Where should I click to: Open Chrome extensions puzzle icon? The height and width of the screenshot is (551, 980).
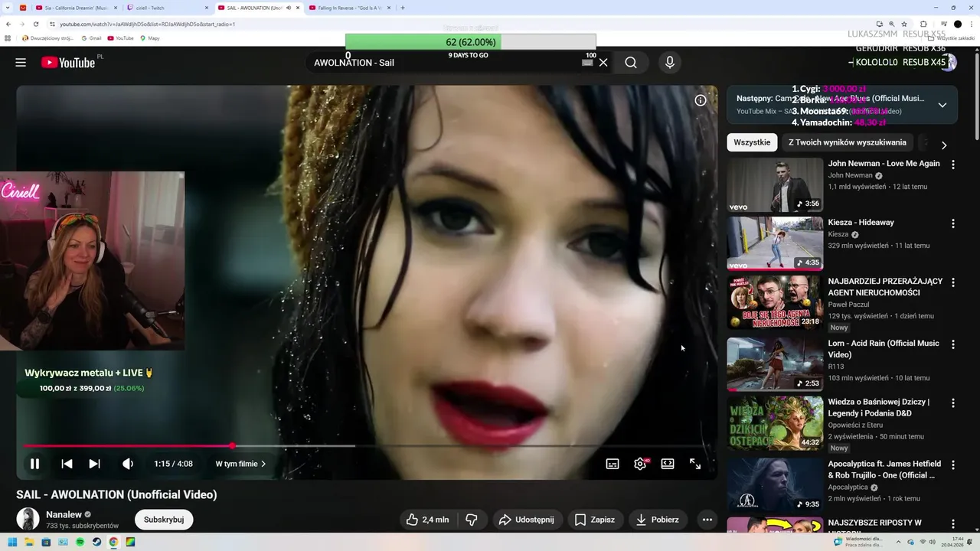click(923, 24)
